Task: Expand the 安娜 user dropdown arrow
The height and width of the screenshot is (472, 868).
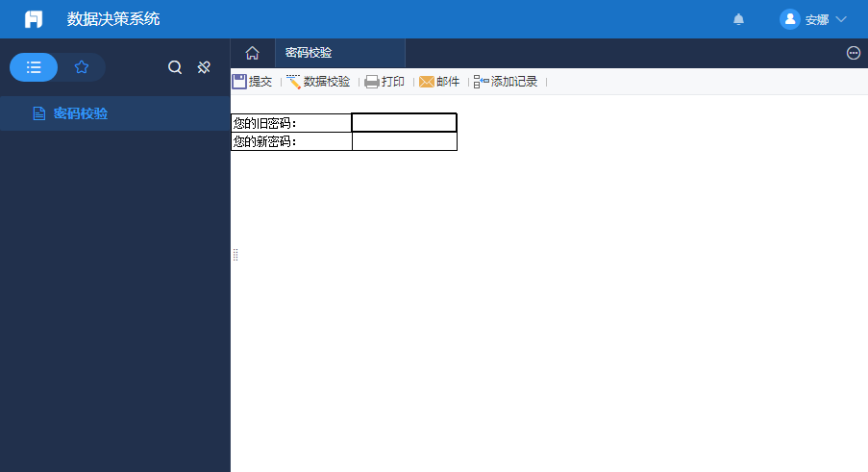Action: pyautogui.click(x=841, y=19)
